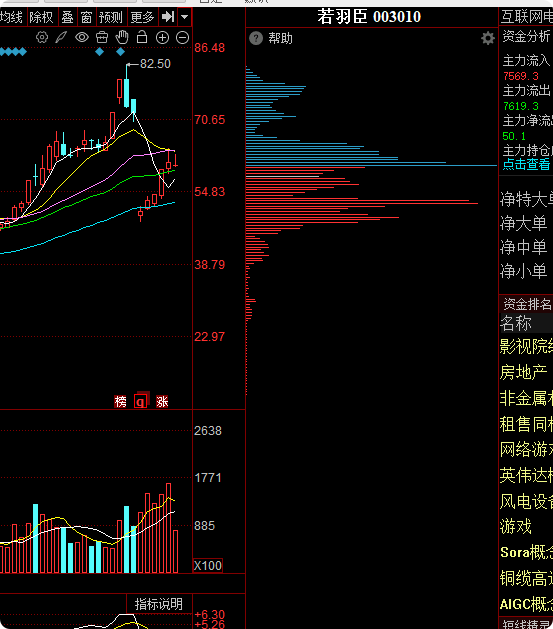
Task: Select 房地产 in the fund ranking list
Action: tap(524, 372)
